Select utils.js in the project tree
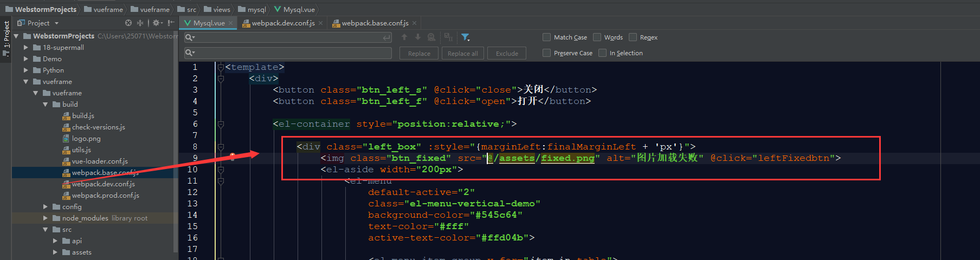Viewport: 980px width, 260px height. click(81, 150)
